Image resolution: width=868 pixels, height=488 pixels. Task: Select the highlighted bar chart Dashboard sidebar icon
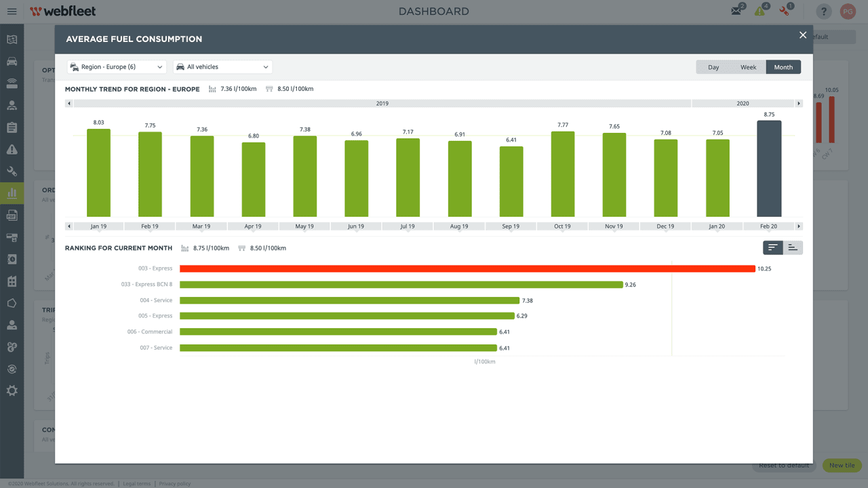pyautogui.click(x=12, y=193)
